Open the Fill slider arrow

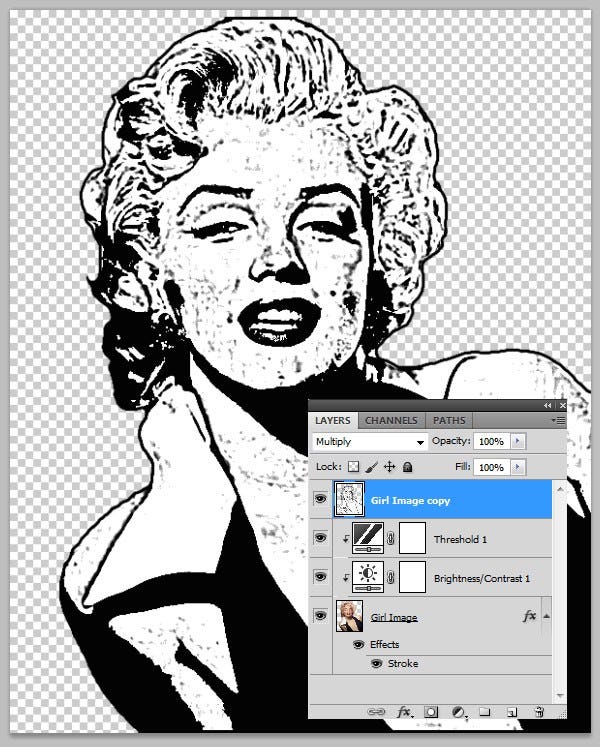coord(518,467)
